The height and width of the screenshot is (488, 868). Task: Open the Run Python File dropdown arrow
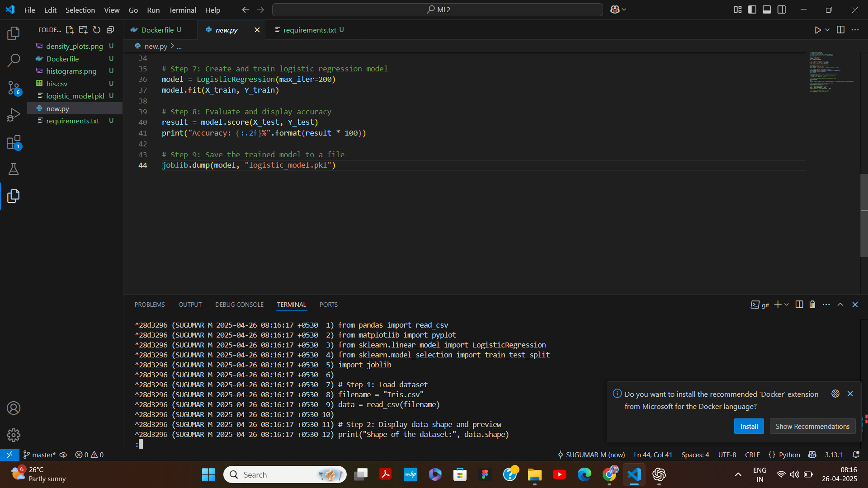tap(827, 30)
